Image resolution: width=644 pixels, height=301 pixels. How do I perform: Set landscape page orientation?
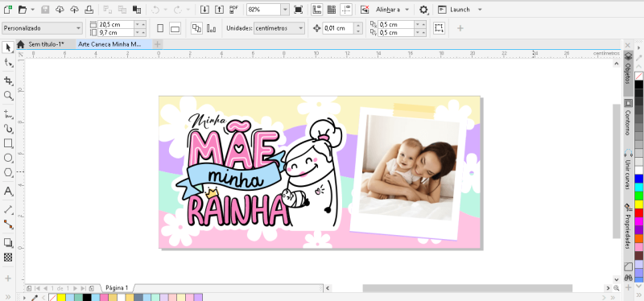(175, 28)
